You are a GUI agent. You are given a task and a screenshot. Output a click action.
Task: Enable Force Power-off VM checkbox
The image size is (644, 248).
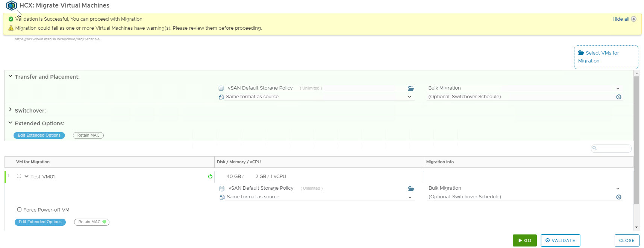point(19,210)
